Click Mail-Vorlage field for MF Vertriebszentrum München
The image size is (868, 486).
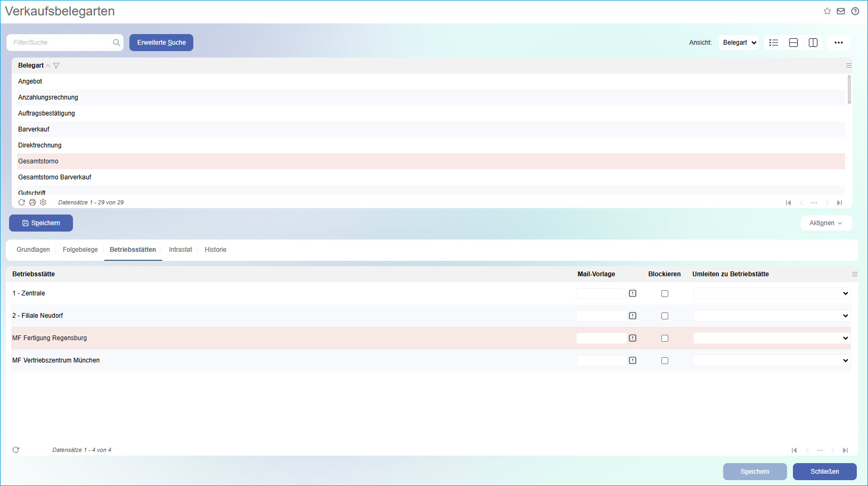tap(601, 360)
